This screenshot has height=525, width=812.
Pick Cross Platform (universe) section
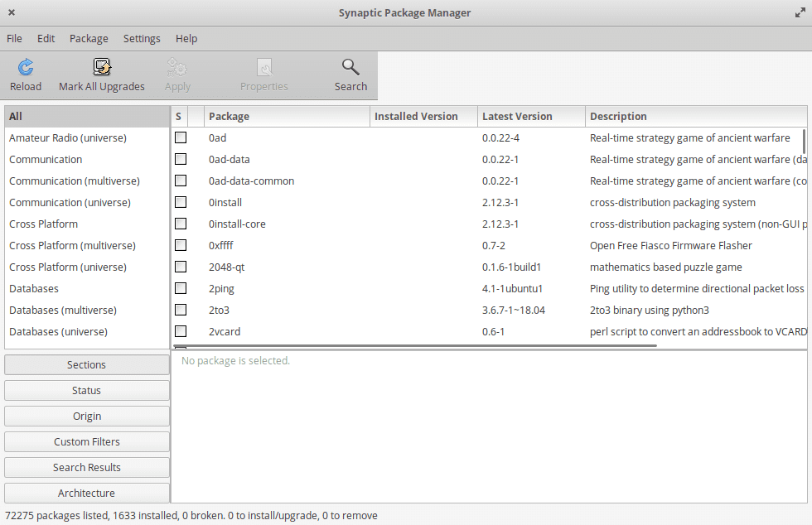point(86,267)
